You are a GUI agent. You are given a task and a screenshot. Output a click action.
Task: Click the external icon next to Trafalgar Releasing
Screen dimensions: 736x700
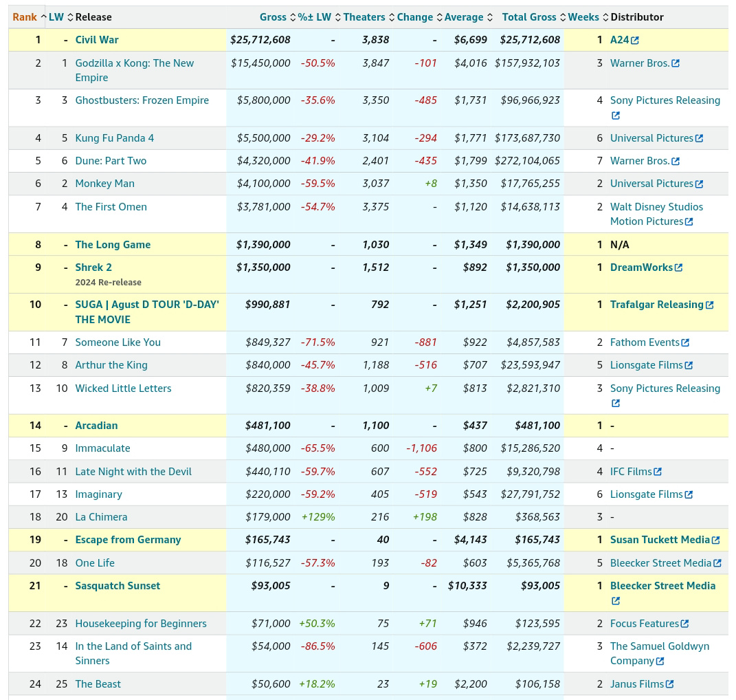tap(710, 305)
